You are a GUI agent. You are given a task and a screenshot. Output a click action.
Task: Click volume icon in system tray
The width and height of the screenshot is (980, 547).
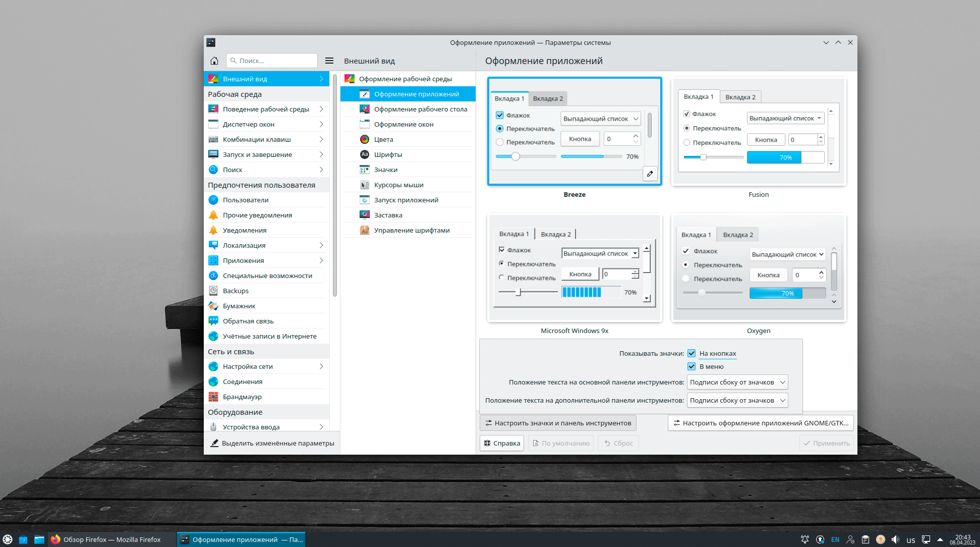coord(895,539)
